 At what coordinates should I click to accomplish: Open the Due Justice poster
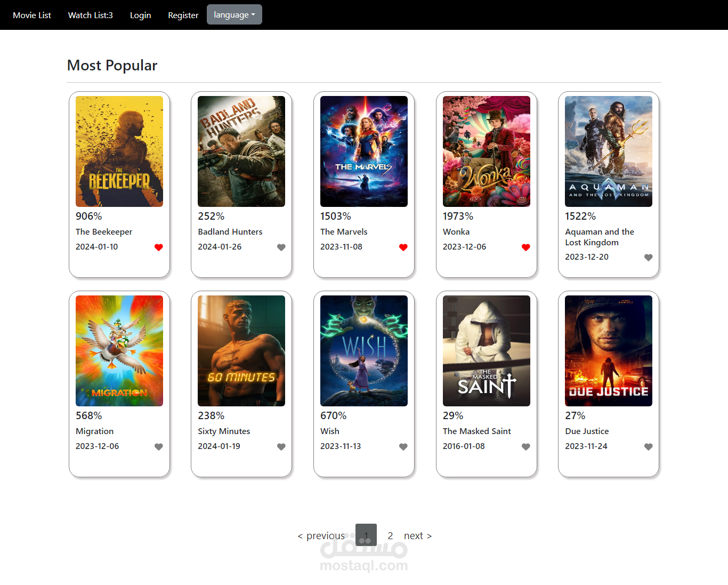pos(609,351)
